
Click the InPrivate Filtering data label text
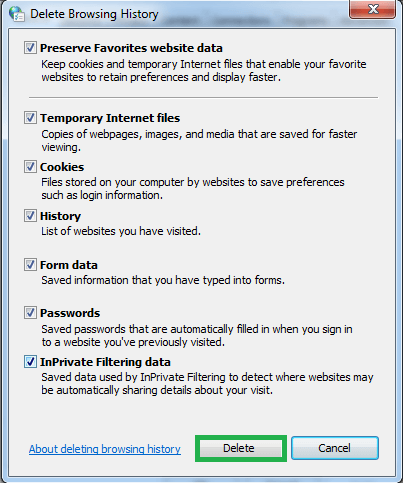tap(105, 362)
